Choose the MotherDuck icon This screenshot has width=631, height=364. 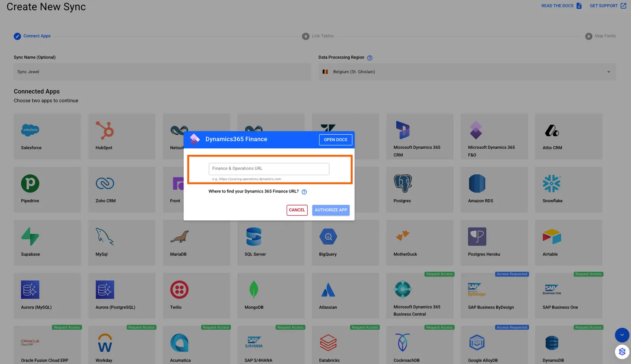click(x=403, y=236)
